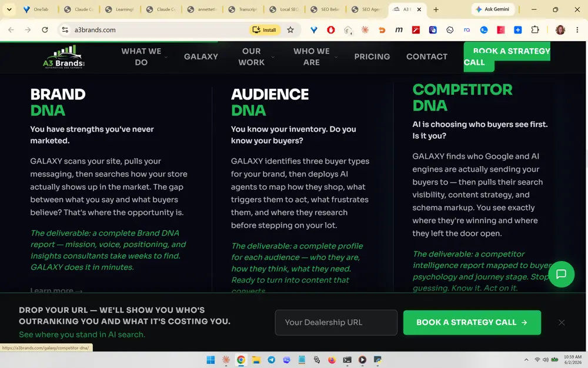Show hidden system tray icons chevron

(526, 360)
